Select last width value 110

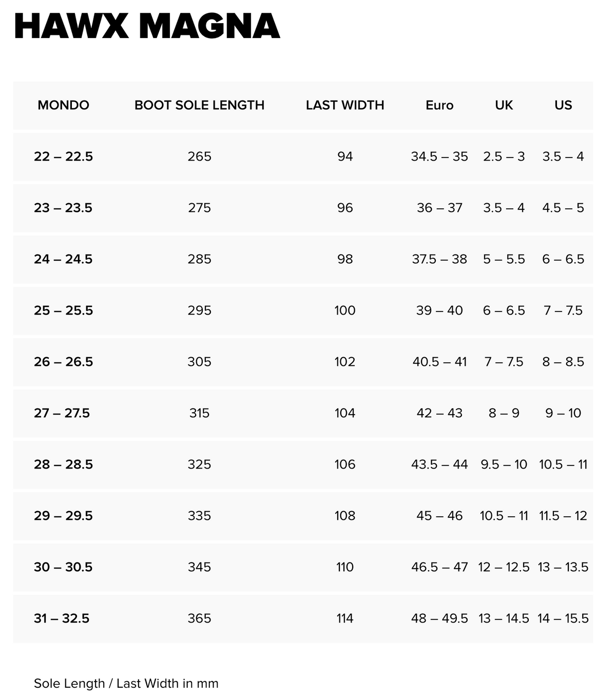345,567
